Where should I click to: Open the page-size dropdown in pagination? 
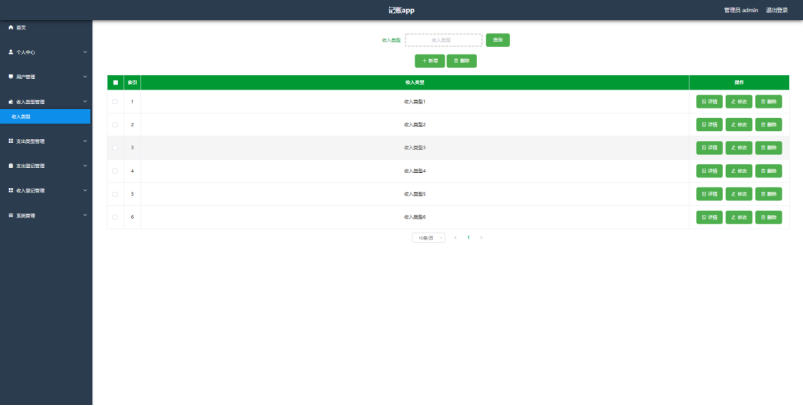pyautogui.click(x=428, y=238)
